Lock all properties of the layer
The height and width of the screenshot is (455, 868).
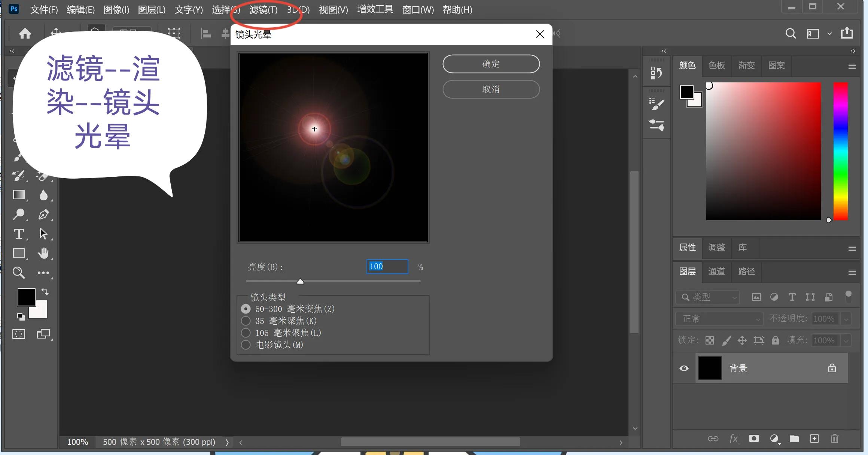coord(775,340)
